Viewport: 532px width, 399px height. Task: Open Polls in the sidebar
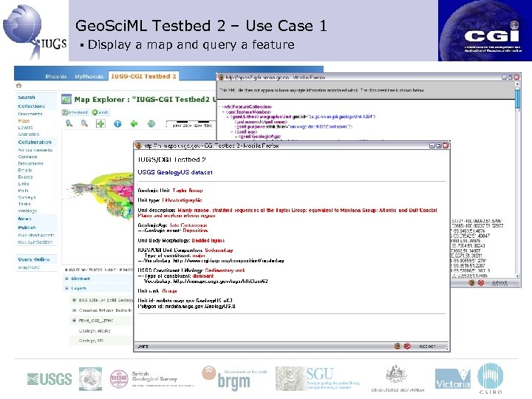pyautogui.click(x=23, y=191)
